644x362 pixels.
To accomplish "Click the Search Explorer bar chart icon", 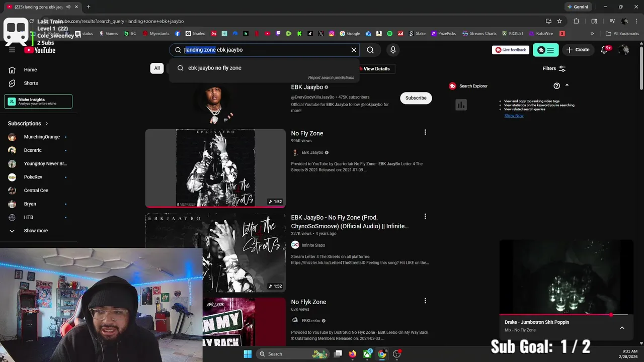I will (461, 105).
